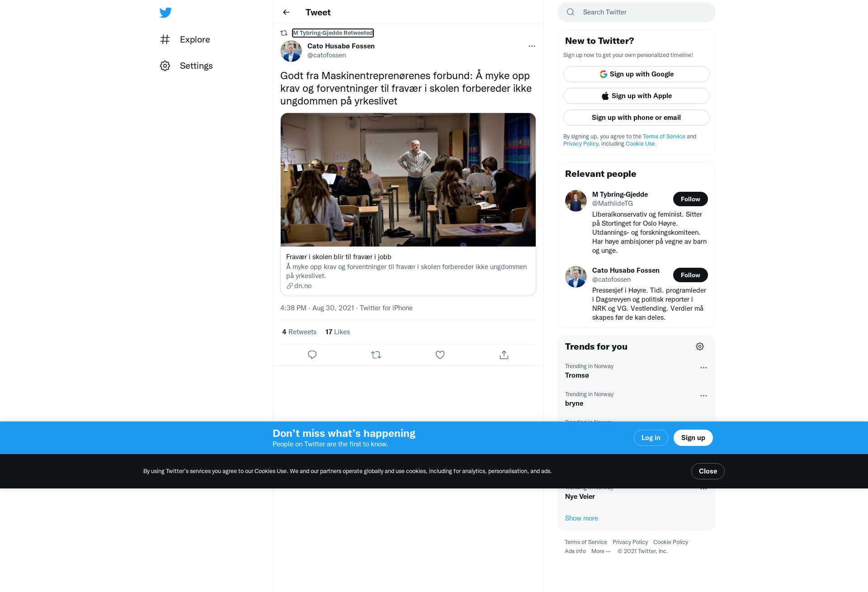
Task: Click the Twitter bird logo
Action: (x=165, y=12)
